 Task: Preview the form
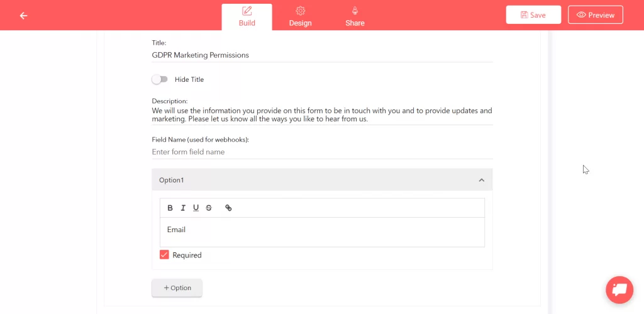point(595,15)
